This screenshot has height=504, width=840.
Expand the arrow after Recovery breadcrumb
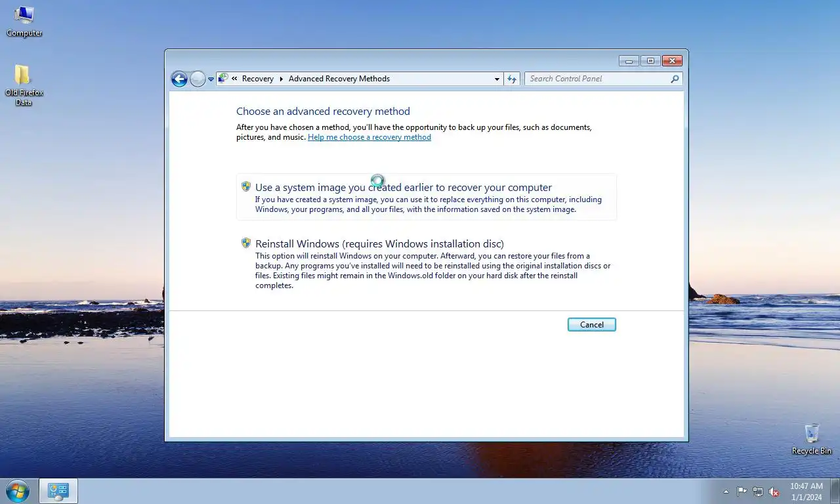(x=282, y=79)
